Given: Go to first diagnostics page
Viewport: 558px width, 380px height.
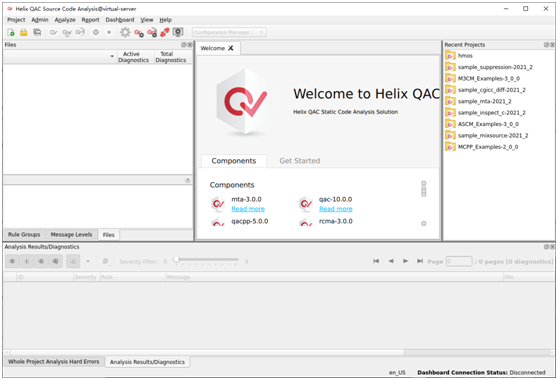Looking at the screenshot, I should click(376, 261).
